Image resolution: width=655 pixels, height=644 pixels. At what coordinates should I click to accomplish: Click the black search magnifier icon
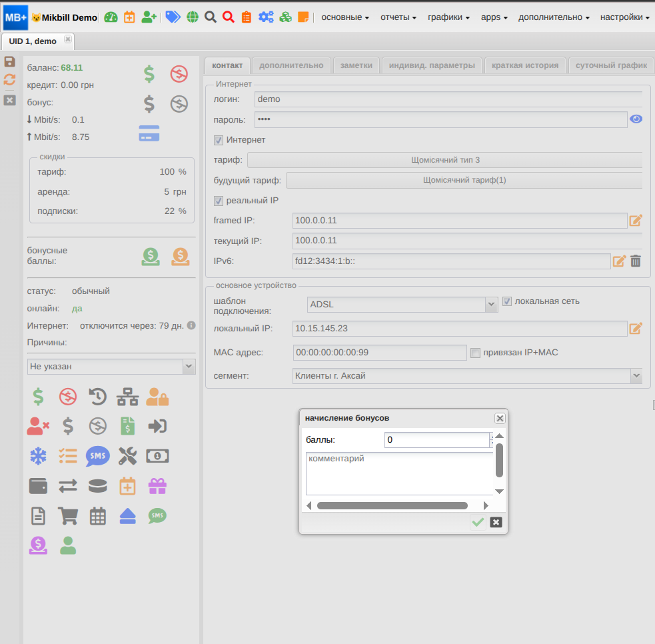211,17
